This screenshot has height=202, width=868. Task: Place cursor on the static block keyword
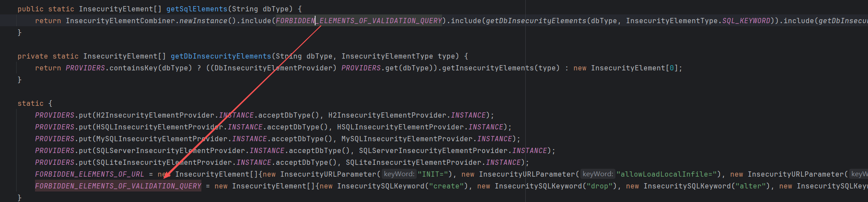tap(30, 103)
